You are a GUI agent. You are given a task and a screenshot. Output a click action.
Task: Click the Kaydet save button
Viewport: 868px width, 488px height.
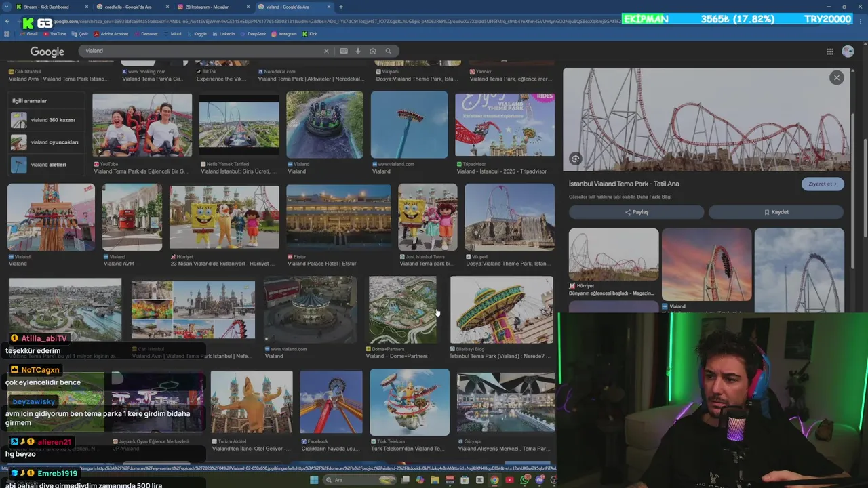(776, 212)
